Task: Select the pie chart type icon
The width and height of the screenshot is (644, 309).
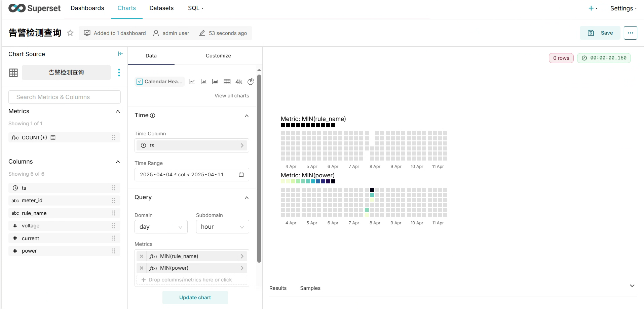Action: tap(251, 82)
